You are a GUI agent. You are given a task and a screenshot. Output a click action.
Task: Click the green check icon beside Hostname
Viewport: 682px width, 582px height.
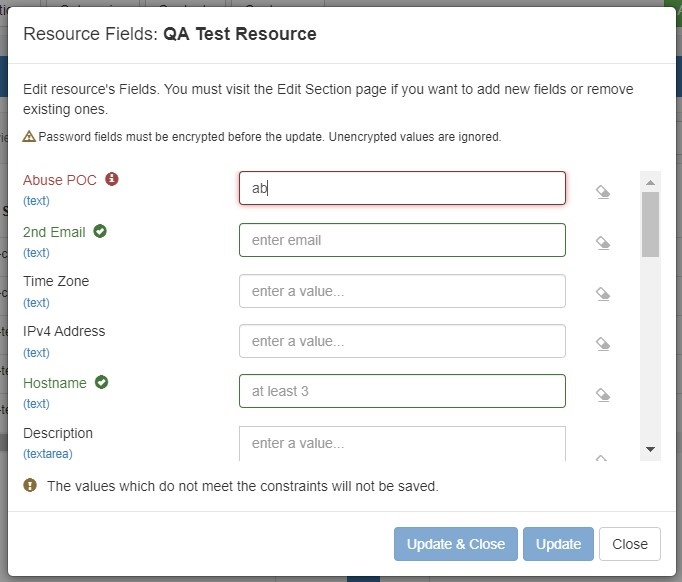pyautogui.click(x=102, y=382)
